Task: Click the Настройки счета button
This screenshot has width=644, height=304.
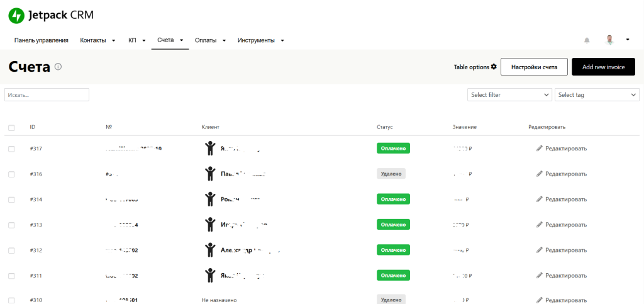Action: pos(534,67)
